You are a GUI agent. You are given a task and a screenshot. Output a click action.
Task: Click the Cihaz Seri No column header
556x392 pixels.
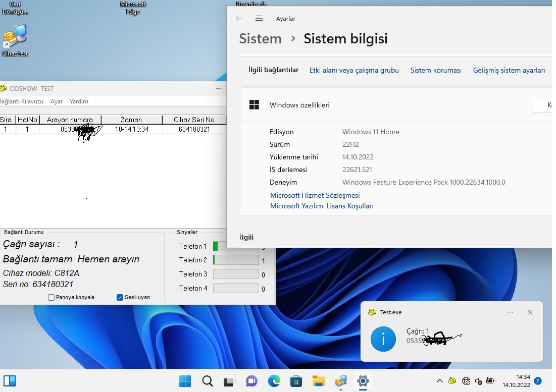(x=194, y=120)
